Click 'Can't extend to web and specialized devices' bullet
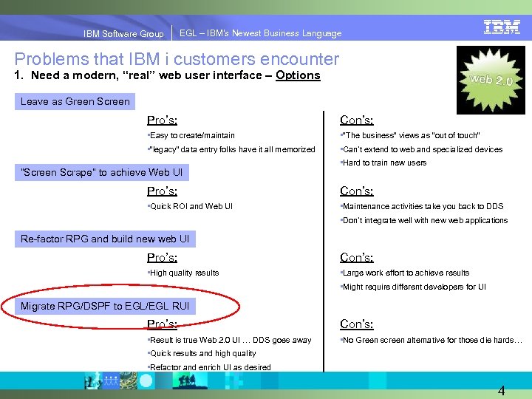Viewport: 532px width, 399px height. point(422,149)
